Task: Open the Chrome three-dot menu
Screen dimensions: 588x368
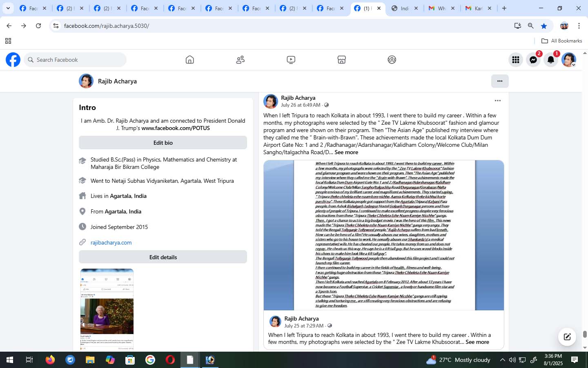Action: tap(579, 26)
